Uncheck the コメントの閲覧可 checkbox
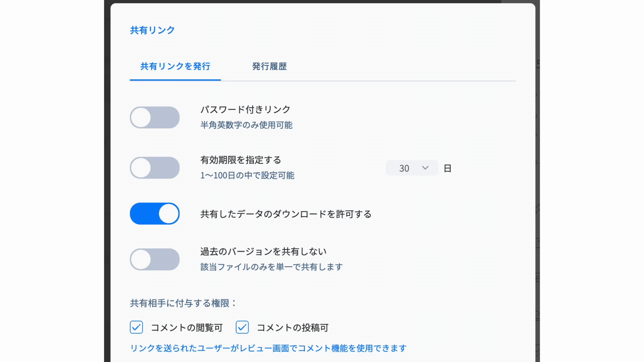Screen dimensions: 644x362 pos(137,327)
